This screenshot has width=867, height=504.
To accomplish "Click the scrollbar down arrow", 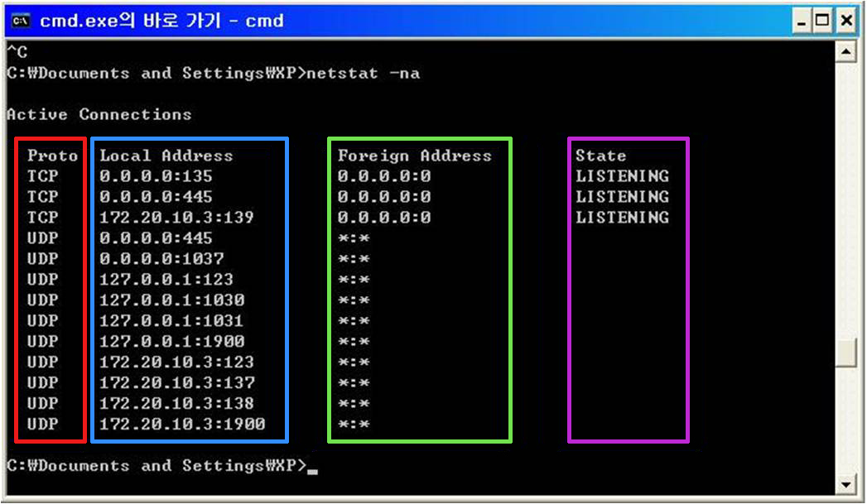I will tap(845, 484).
